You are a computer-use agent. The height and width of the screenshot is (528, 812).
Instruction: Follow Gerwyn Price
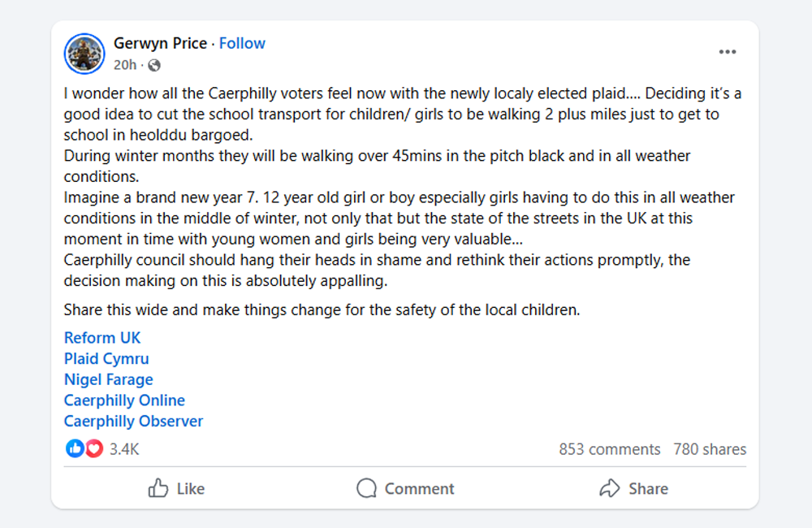[242, 43]
